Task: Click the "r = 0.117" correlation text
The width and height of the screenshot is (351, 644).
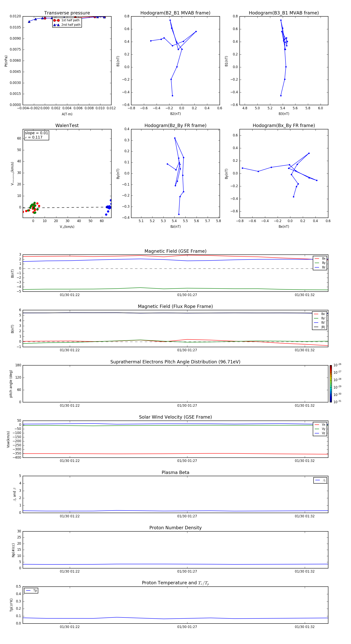Action: 34,137
